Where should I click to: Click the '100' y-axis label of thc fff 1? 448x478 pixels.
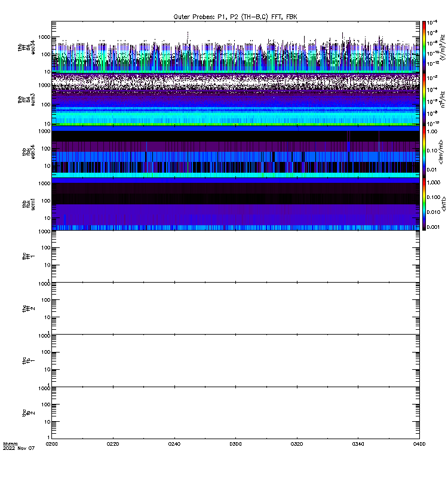click(x=46, y=248)
